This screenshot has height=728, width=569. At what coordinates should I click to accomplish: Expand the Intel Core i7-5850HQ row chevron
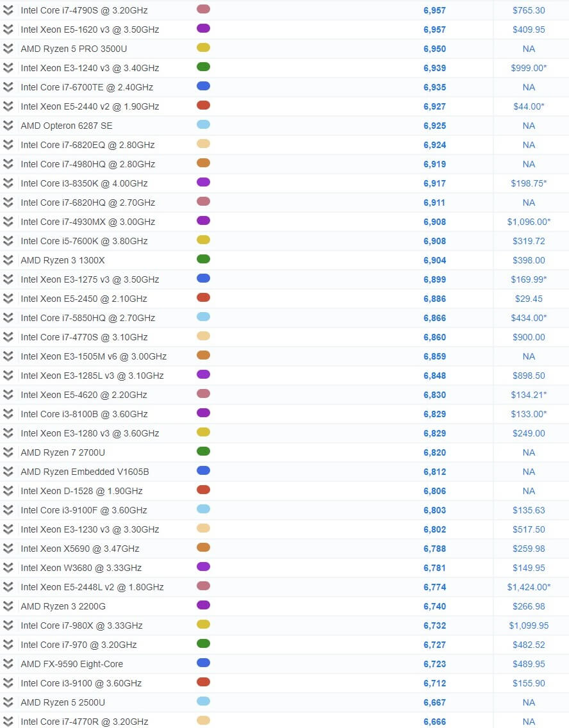(x=8, y=318)
